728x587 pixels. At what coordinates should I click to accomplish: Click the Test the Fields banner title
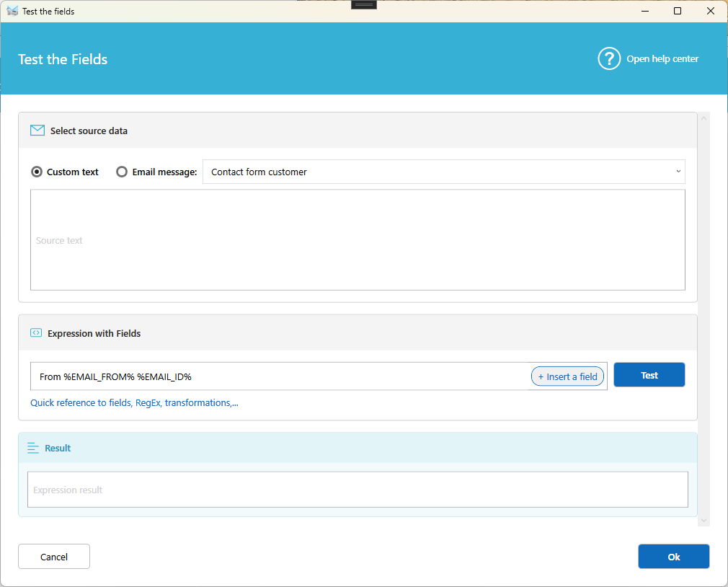coord(63,59)
